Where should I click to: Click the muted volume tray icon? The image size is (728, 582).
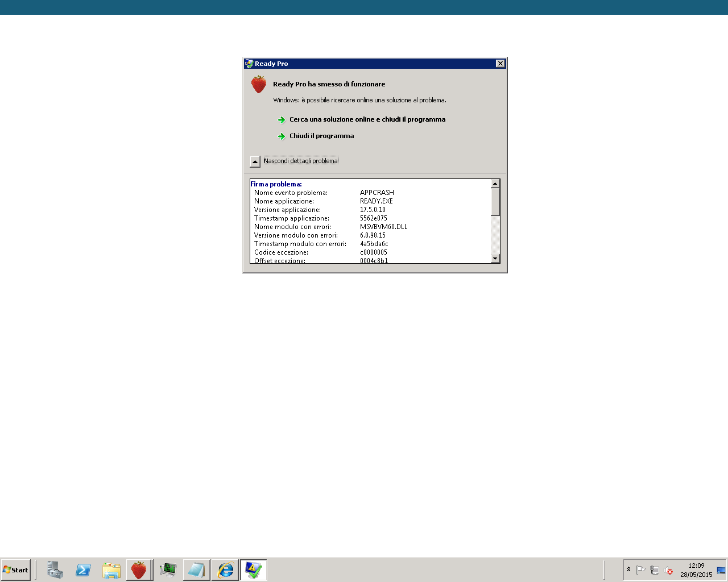(668, 570)
